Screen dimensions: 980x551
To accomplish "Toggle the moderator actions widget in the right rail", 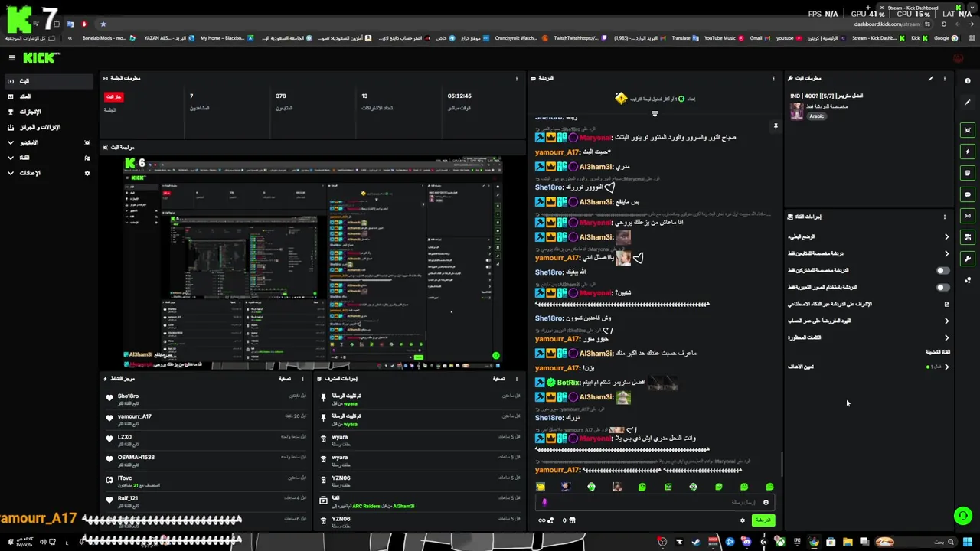I will (x=969, y=237).
